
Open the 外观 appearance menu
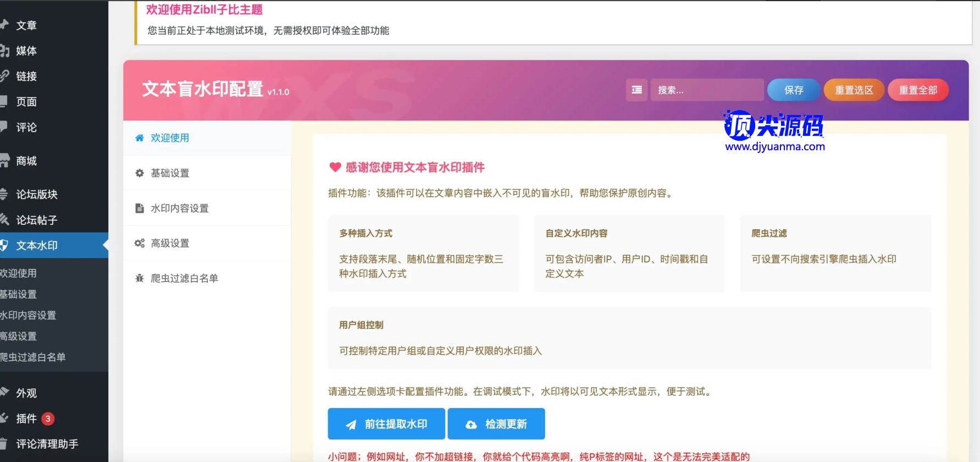click(x=26, y=393)
